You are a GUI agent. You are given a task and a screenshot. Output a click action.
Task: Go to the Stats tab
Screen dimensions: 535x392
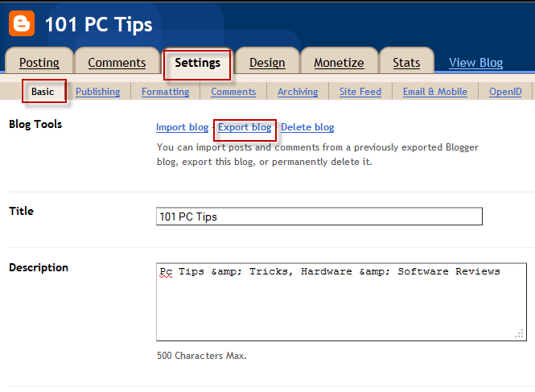406,63
